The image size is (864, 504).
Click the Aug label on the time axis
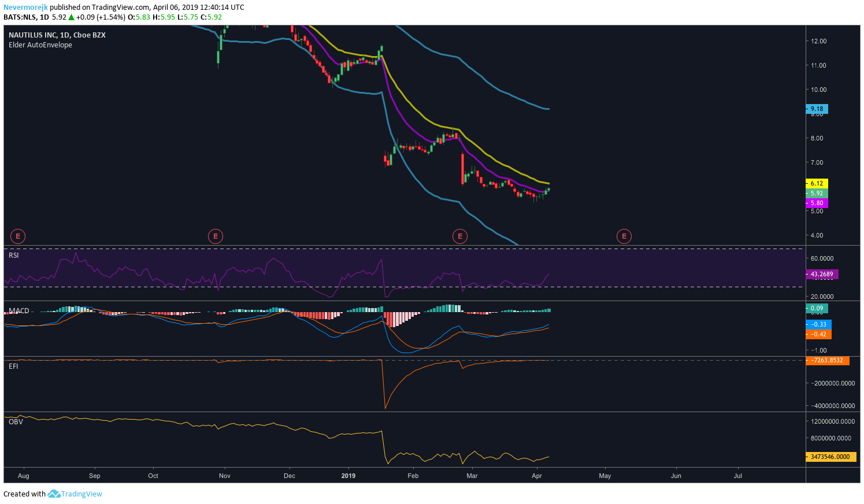[24, 476]
